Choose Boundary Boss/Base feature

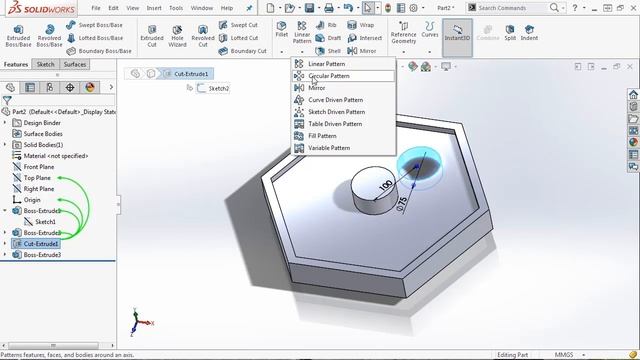click(x=99, y=51)
